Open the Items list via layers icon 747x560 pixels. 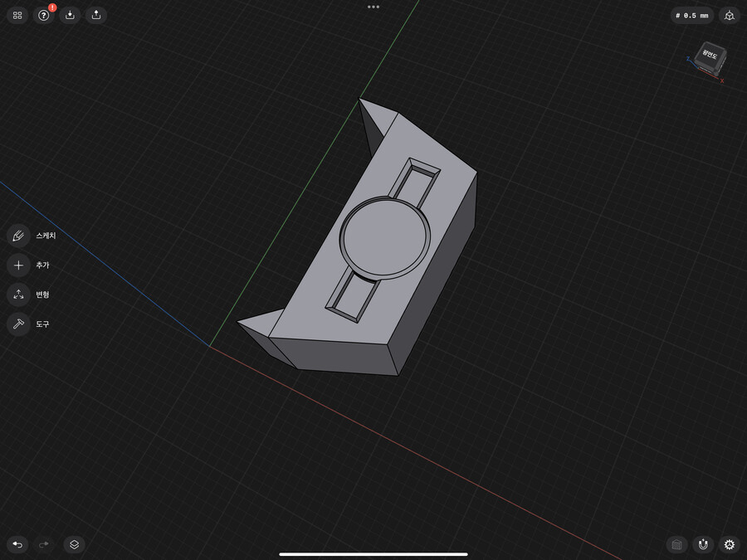[x=74, y=545]
